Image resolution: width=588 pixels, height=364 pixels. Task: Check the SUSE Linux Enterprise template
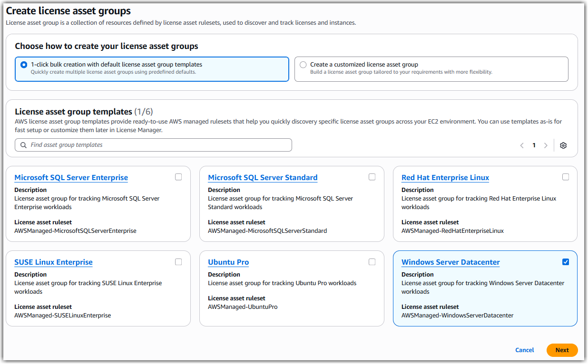[x=178, y=261]
